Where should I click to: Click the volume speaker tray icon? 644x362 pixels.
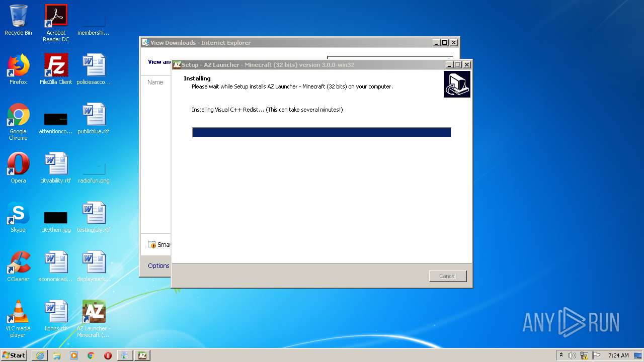tap(572, 355)
